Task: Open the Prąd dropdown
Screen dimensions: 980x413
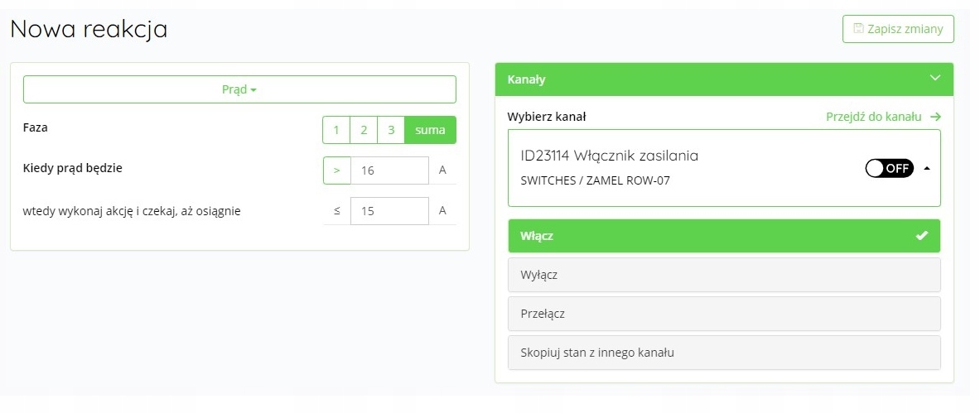Action: [x=239, y=89]
